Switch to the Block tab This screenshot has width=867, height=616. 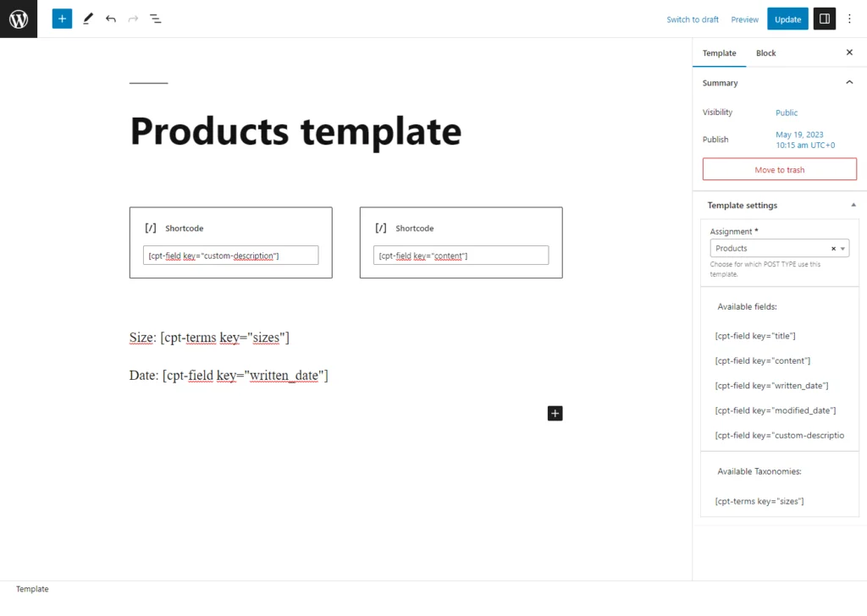tap(765, 52)
